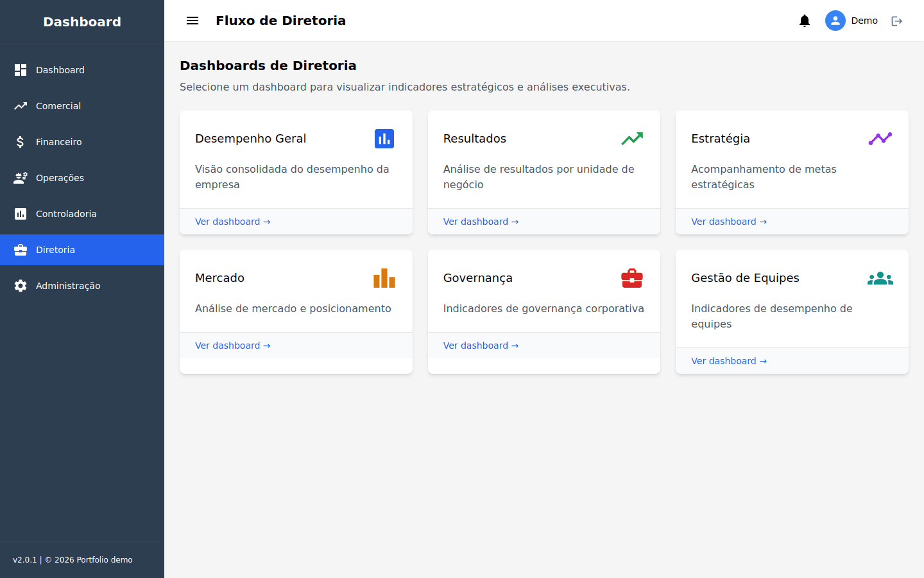Click the Gestão de Equipes card title

pos(745,278)
